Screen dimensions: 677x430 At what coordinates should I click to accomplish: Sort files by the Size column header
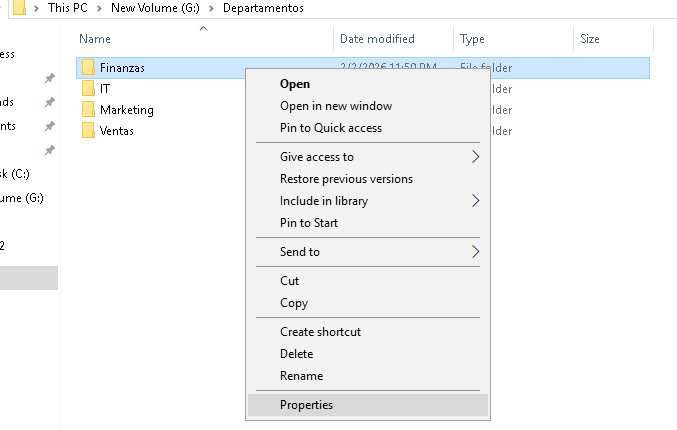click(x=590, y=39)
